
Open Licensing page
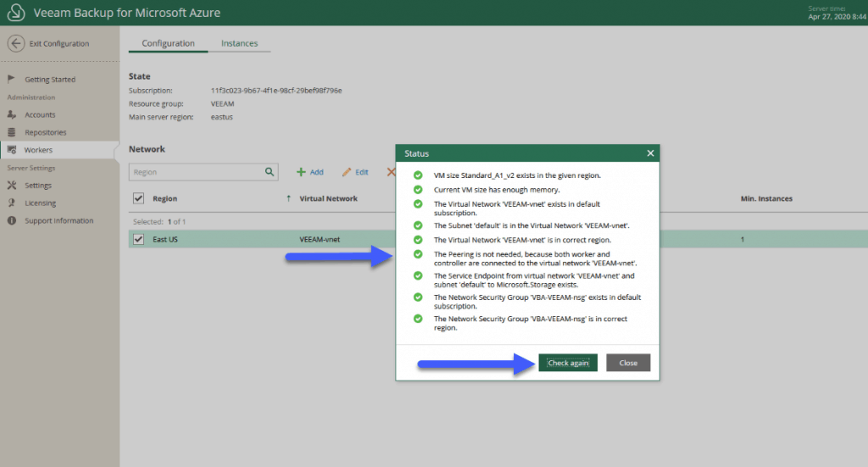(40, 203)
